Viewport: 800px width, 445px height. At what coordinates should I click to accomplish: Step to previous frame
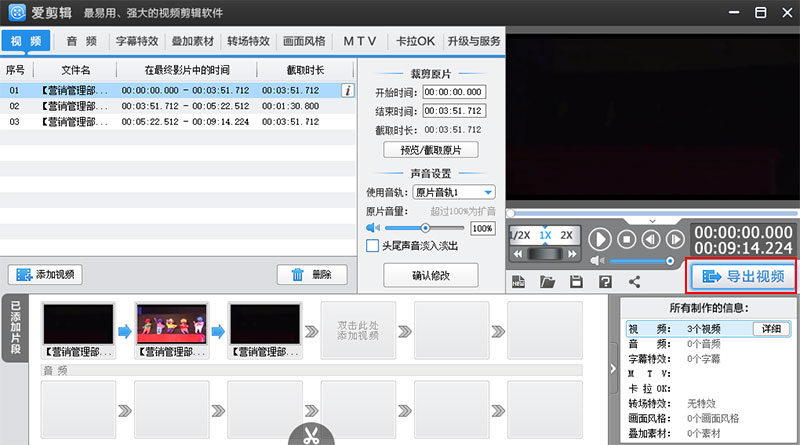(651, 239)
